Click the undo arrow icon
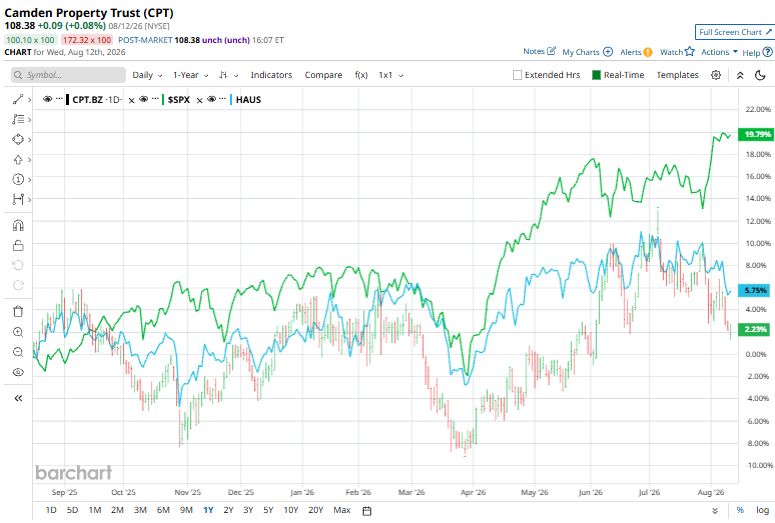775x523 pixels. pos(18,265)
